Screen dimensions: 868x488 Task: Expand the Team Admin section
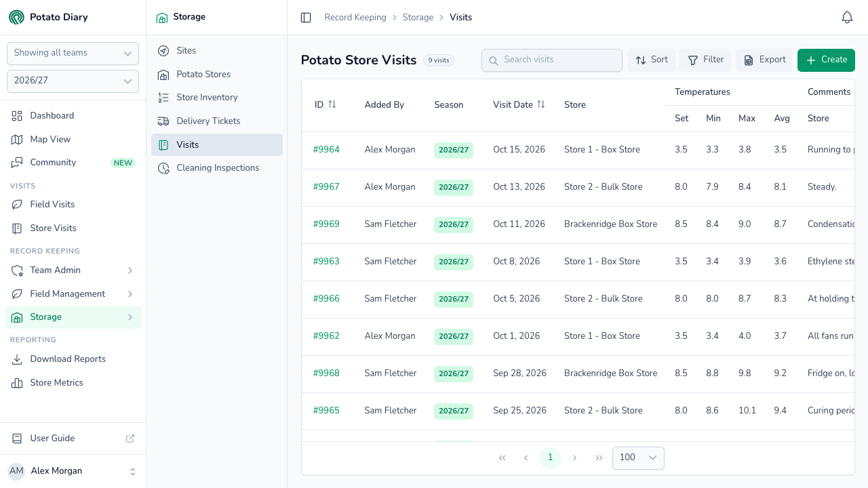tap(73, 270)
